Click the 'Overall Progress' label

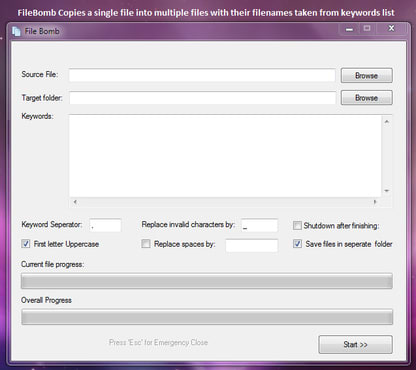pos(46,300)
